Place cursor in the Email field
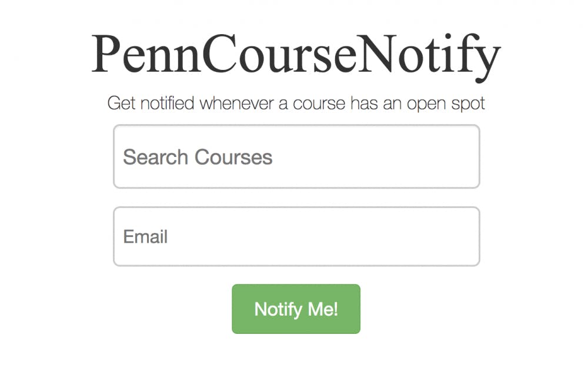The width and height of the screenshot is (588, 368). [x=296, y=236]
